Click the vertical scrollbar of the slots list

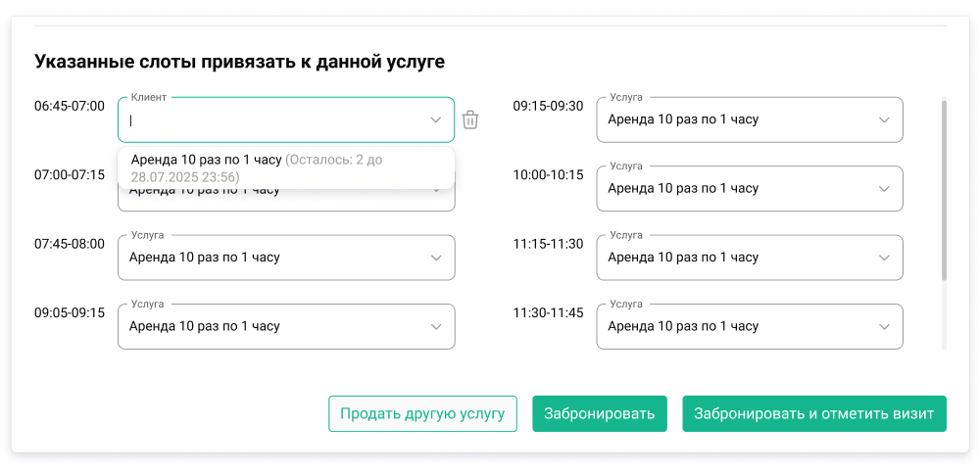point(944,189)
